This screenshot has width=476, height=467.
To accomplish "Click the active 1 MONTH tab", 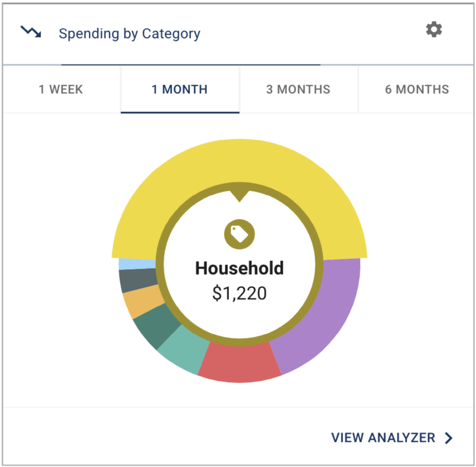I will [x=180, y=89].
